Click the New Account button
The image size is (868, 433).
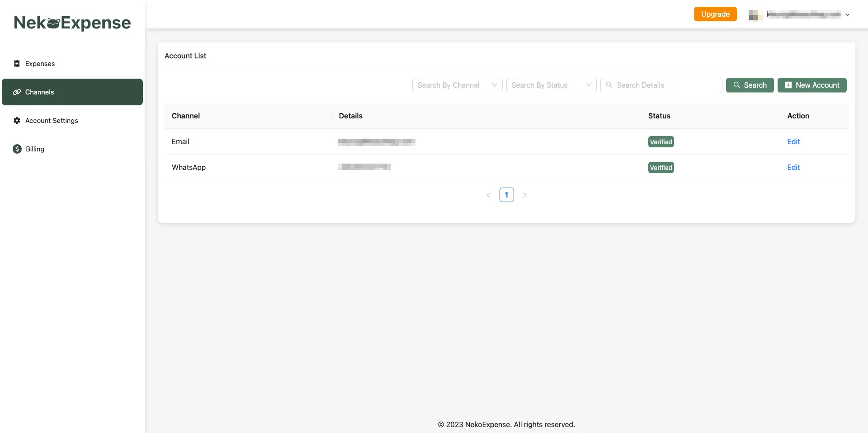coord(812,85)
